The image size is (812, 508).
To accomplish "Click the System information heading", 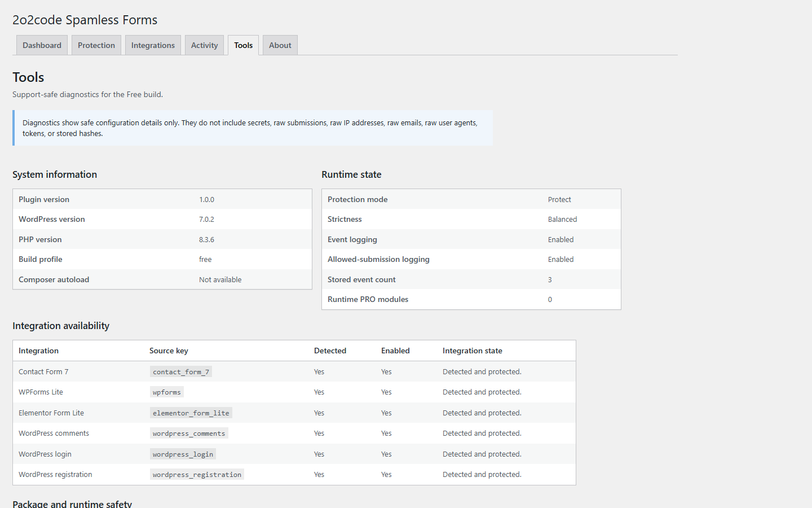I will point(55,174).
